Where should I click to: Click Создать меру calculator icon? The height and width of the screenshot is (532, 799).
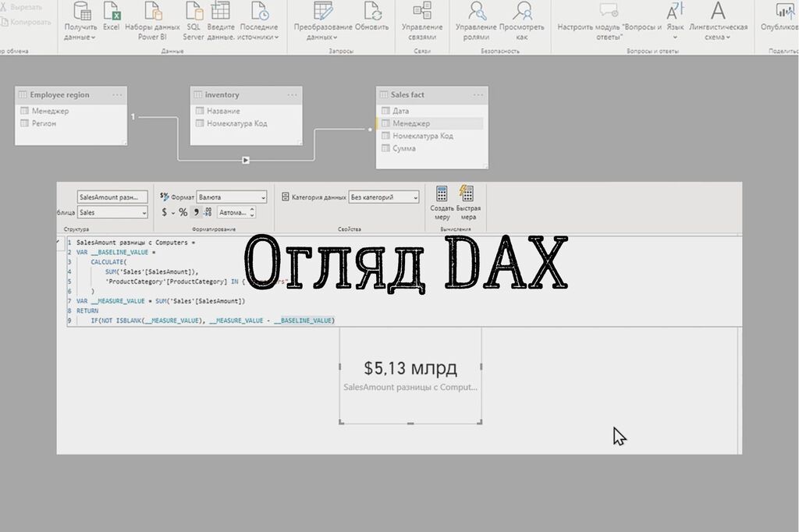tap(442, 193)
